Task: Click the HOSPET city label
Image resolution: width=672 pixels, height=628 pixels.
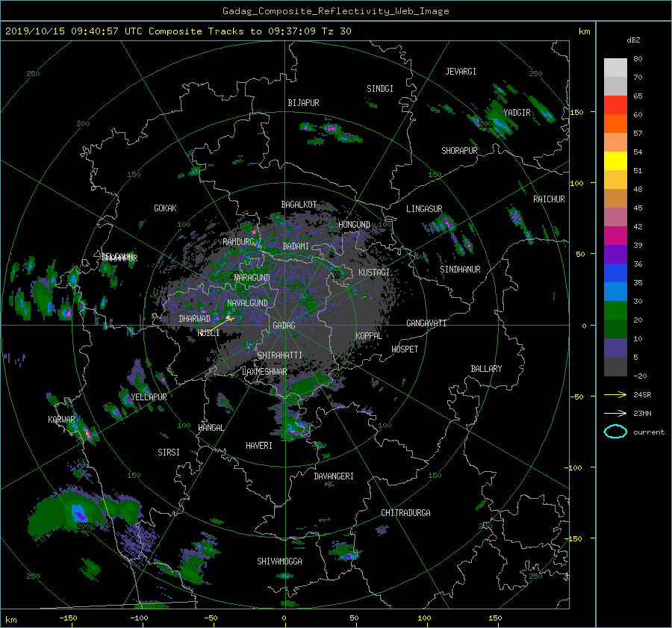Action: (x=405, y=349)
